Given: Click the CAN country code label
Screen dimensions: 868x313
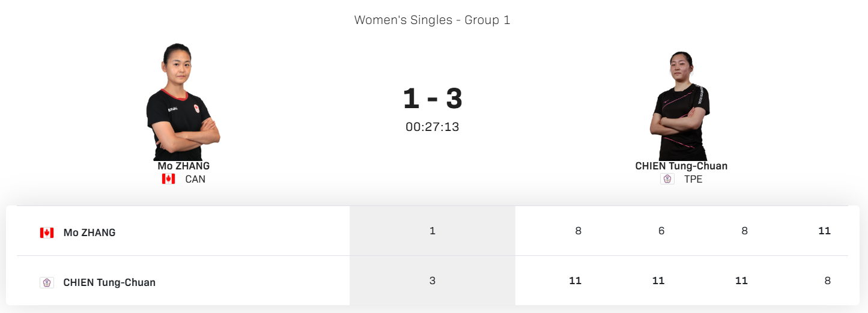Looking at the screenshot, I should point(195,179).
